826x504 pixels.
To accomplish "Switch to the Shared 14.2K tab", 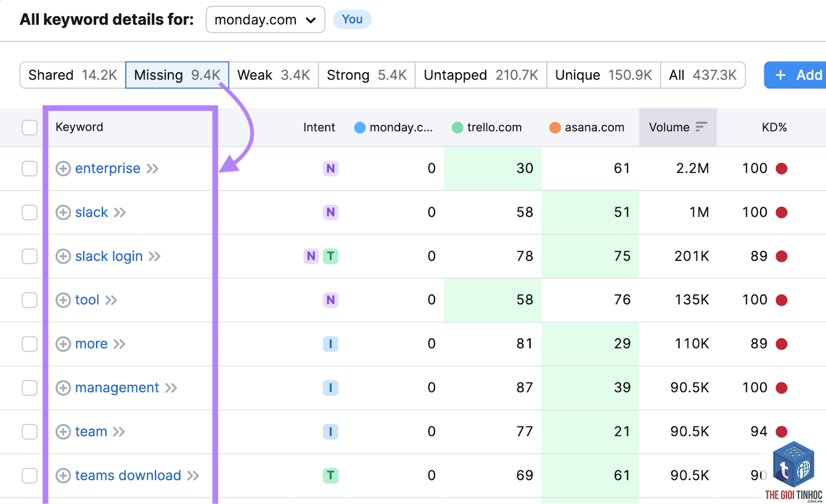I will pos(73,75).
